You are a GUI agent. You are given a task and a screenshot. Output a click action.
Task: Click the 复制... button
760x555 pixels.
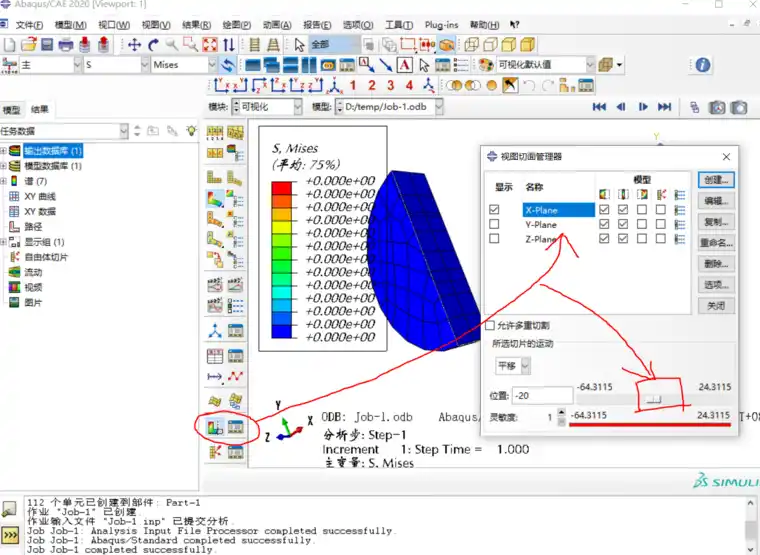tap(716, 222)
